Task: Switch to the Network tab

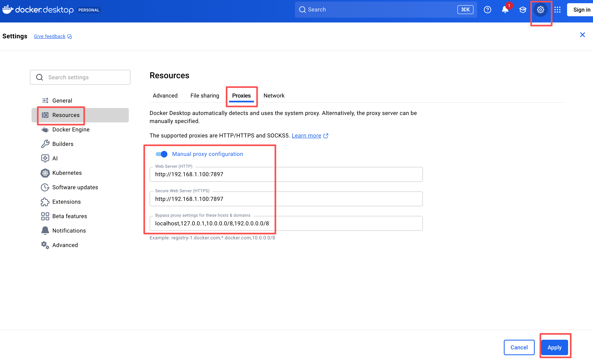Action: [274, 96]
